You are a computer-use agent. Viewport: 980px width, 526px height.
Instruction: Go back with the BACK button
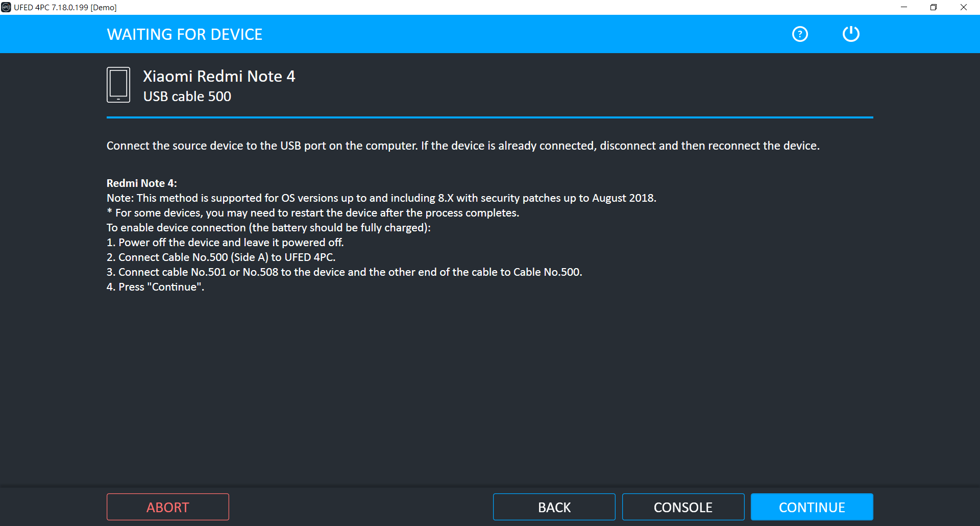click(554, 507)
